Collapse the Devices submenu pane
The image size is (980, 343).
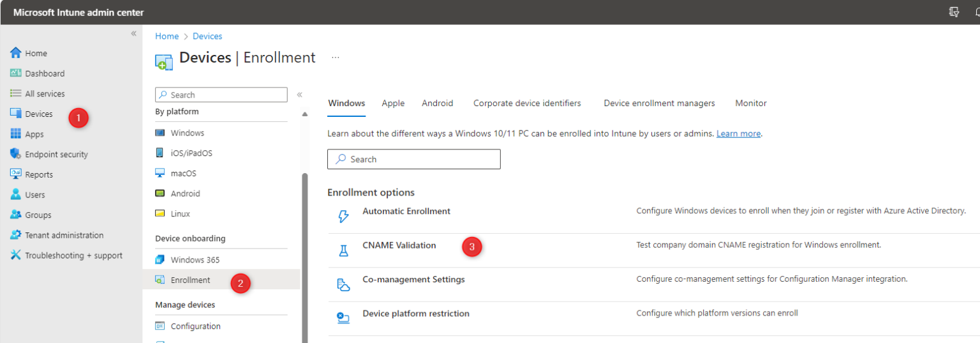coord(299,95)
